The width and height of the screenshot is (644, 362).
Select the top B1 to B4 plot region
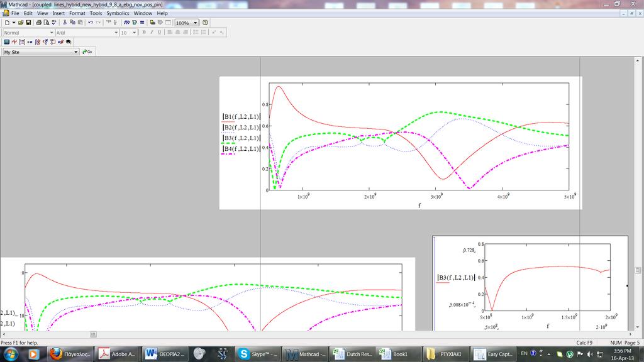401,143
